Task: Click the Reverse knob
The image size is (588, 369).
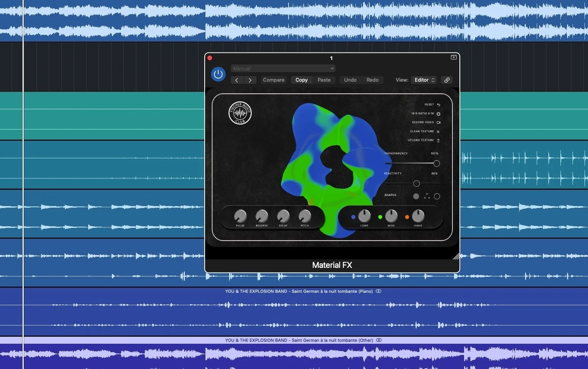Action: (262, 215)
